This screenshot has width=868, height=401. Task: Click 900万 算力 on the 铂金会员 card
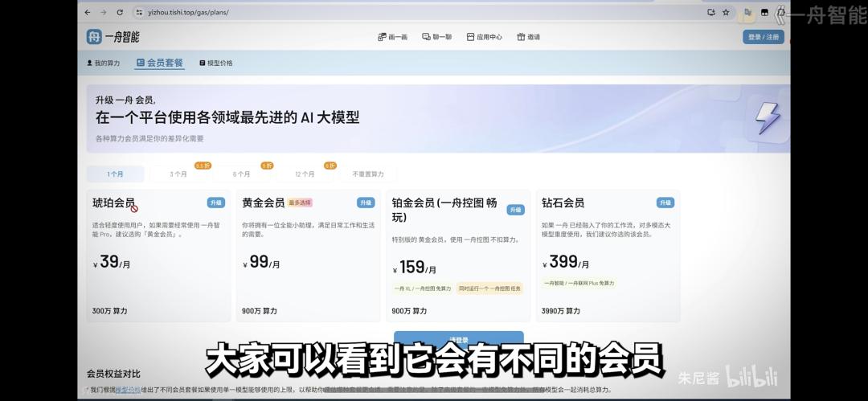click(410, 311)
